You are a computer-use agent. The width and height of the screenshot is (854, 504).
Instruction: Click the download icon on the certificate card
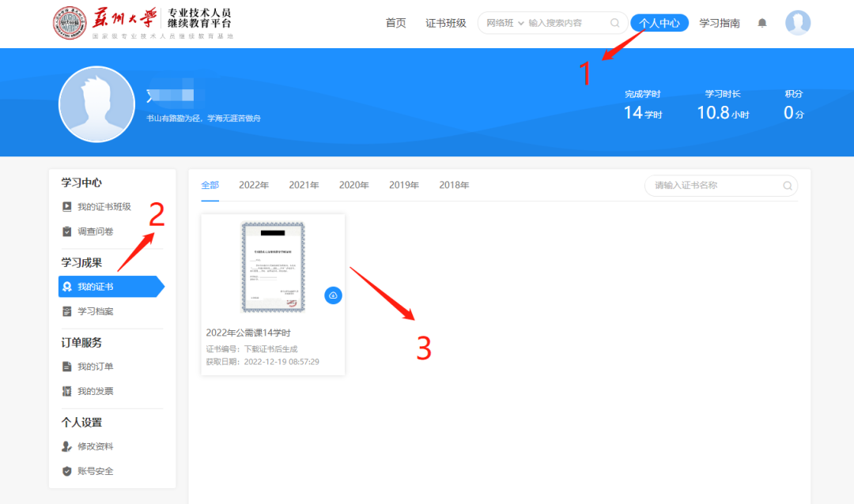[333, 295]
